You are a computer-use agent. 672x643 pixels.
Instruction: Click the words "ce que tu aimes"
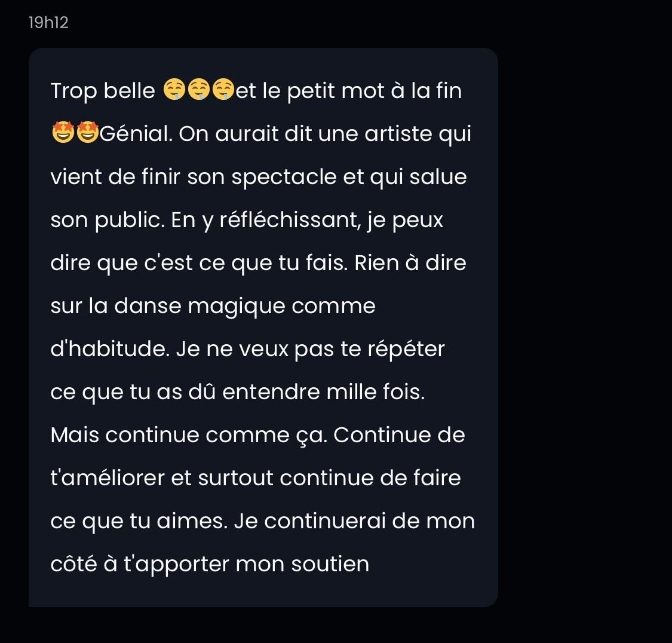(x=139, y=522)
